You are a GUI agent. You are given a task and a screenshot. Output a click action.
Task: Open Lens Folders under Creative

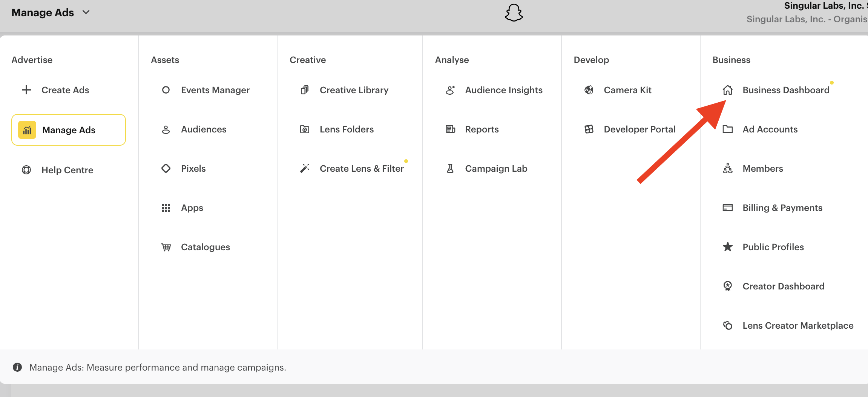tap(347, 129)
